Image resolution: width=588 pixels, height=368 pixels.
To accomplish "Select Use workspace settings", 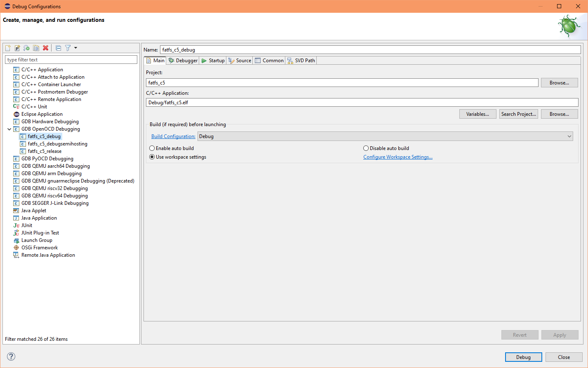I will coord(152,157).
